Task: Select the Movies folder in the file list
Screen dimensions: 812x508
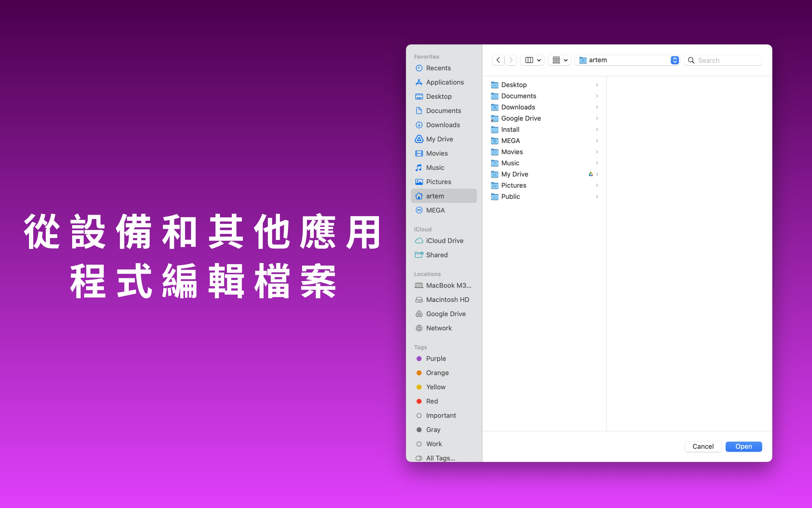Action: [x=544, y=152]
